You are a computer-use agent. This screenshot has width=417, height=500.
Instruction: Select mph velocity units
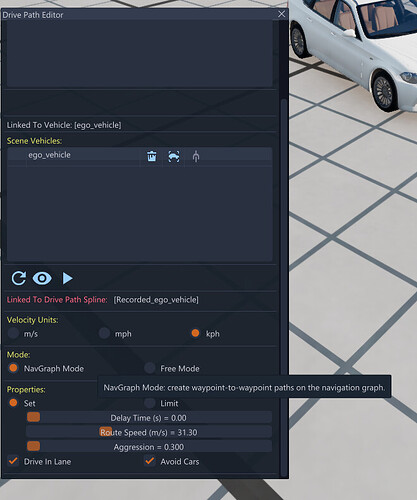(104, 333)
